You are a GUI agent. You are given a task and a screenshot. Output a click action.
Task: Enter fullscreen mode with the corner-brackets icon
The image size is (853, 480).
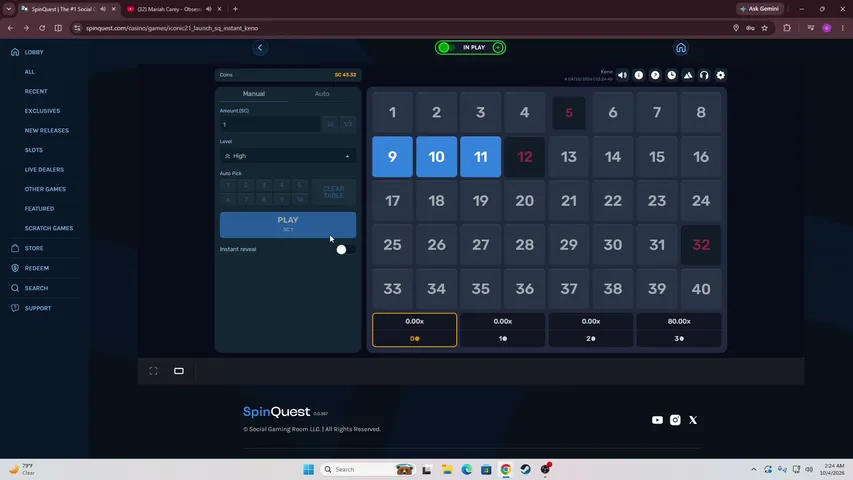[x=153, y=371]
